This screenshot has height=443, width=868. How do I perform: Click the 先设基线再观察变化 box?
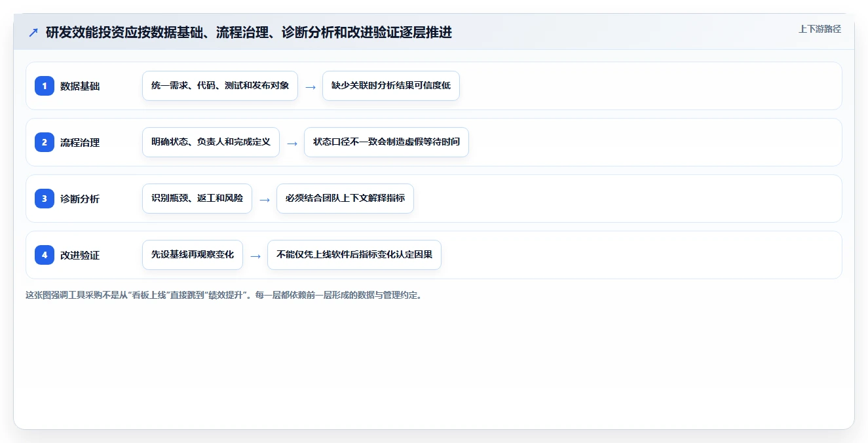tap(193, 255)
